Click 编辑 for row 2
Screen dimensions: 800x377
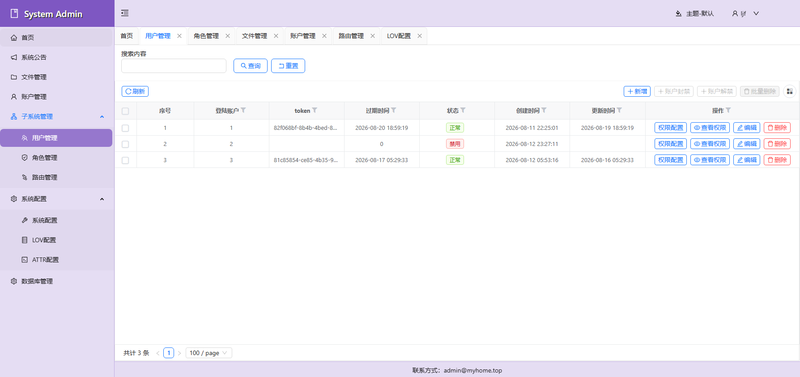(x=746, y=144)
